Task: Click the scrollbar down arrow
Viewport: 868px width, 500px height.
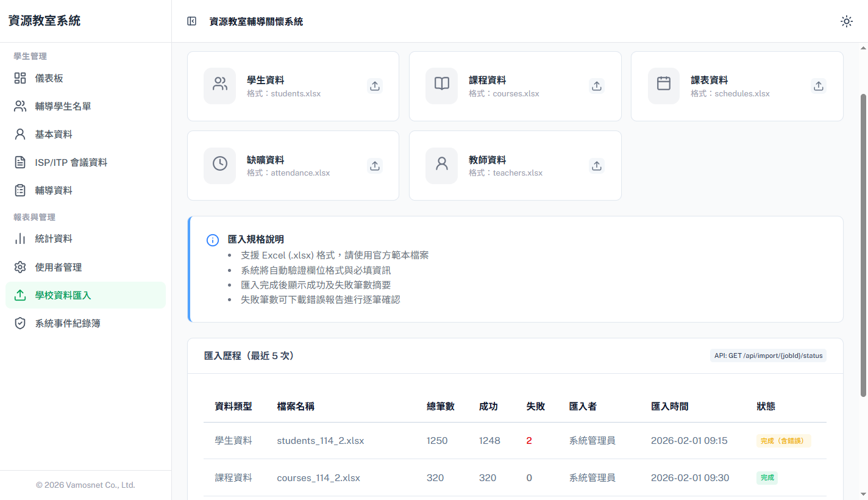Action: coord(863,494)
